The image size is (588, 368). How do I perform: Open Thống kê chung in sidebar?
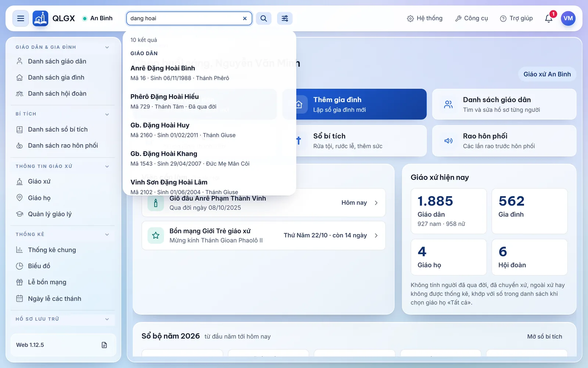tap(63, 250)
